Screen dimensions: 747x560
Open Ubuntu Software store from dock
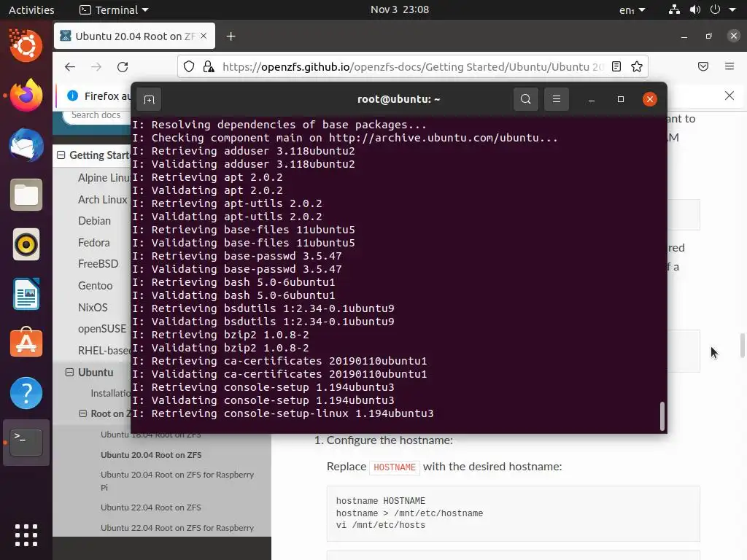coord(26,343)
